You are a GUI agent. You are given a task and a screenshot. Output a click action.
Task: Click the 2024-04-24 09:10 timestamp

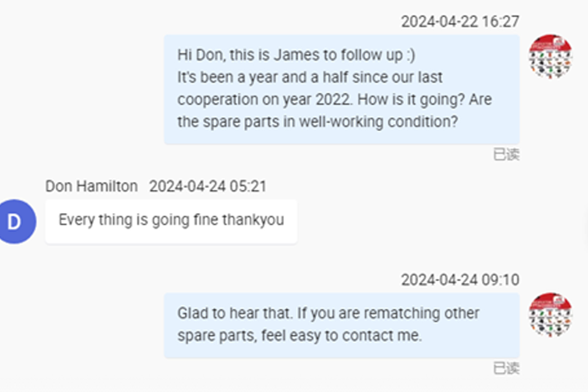(460, 280)
